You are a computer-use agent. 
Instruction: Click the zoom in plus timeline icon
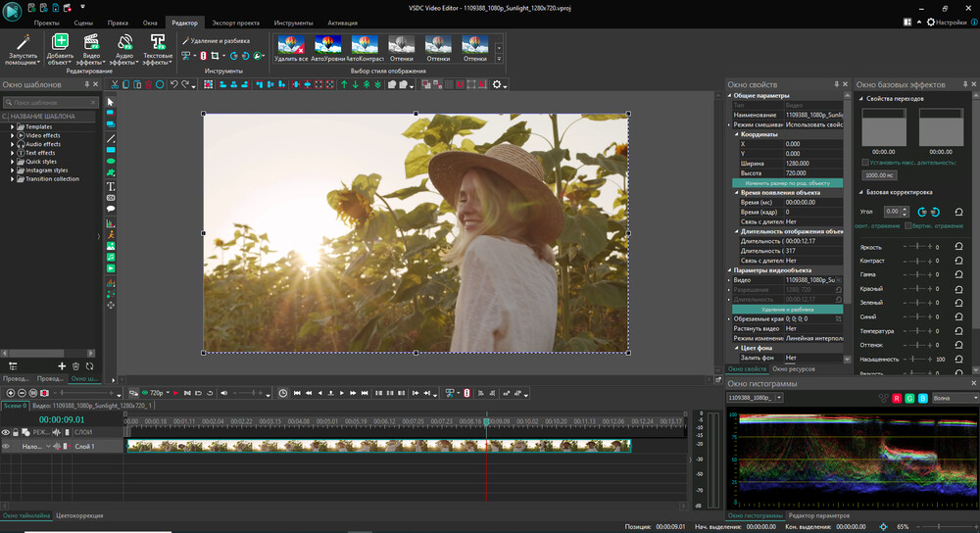11,393
